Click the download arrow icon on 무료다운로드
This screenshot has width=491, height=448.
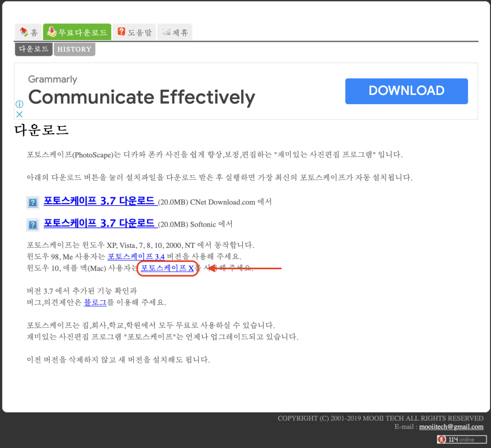(x=51, y=31)
